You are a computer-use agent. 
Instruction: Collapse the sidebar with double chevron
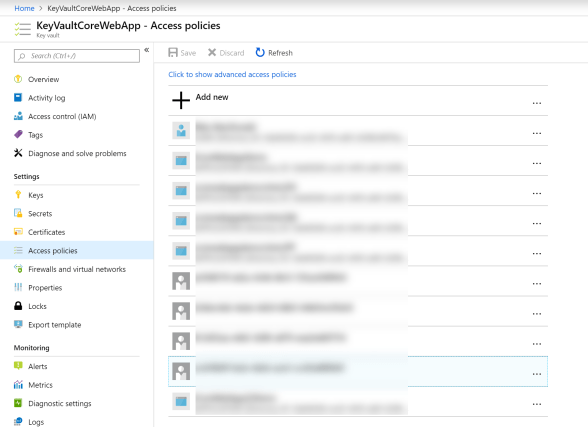pyautogui.click(x=147, y=50)
